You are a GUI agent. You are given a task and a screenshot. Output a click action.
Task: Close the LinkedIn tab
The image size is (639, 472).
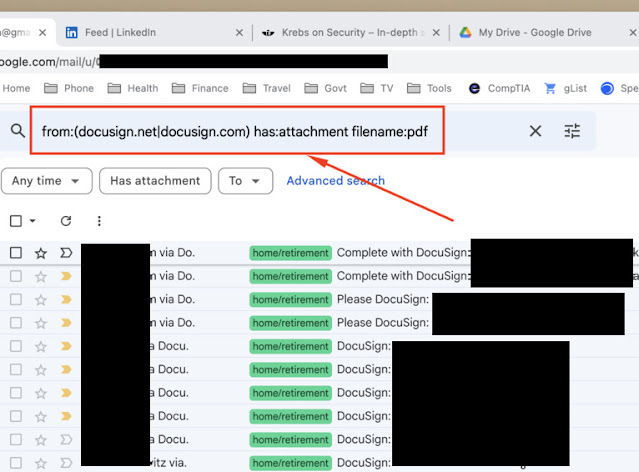[239, 33]
